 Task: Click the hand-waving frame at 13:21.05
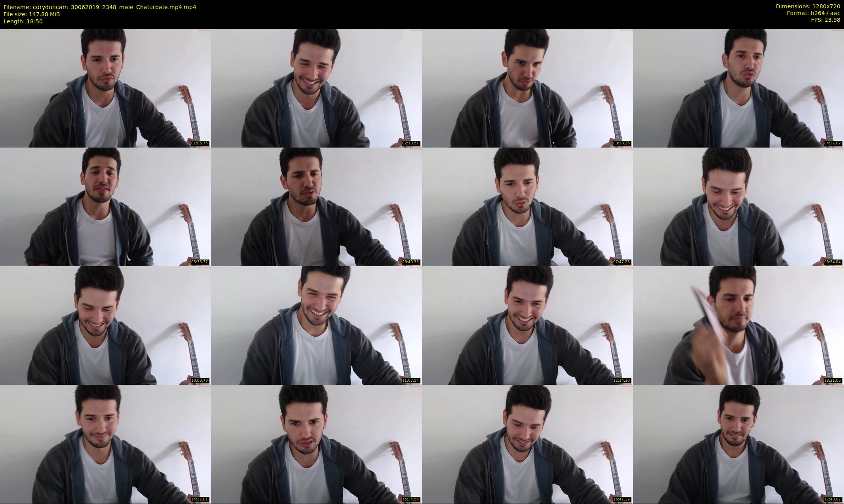click(x=738, y=325)
